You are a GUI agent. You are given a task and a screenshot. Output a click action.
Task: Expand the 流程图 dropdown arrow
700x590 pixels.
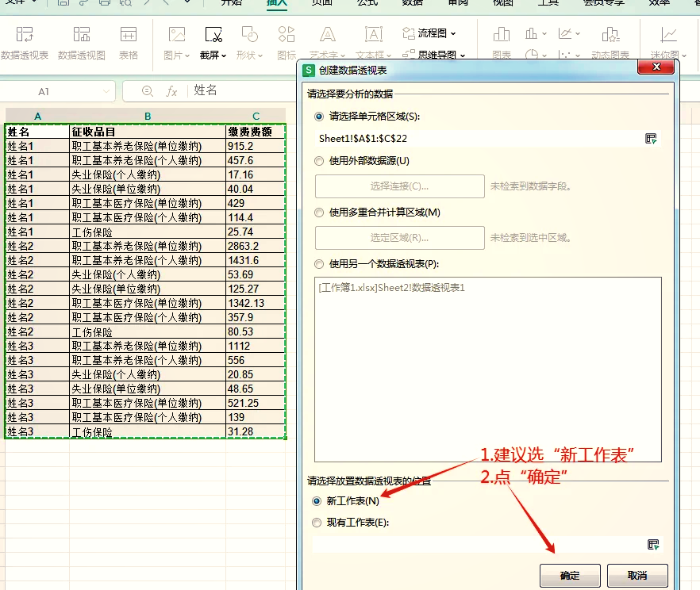(x=453, y=33)
